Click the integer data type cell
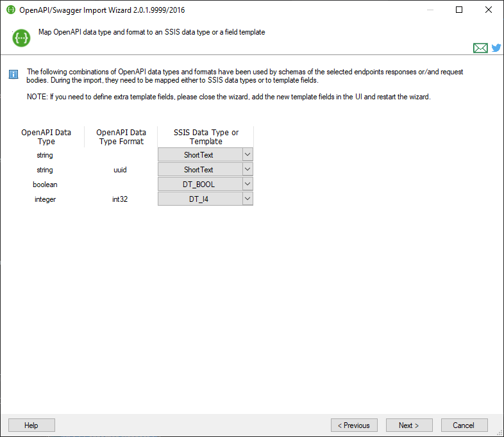The height and width of the screenshot is (437, 504). point(45,199)
